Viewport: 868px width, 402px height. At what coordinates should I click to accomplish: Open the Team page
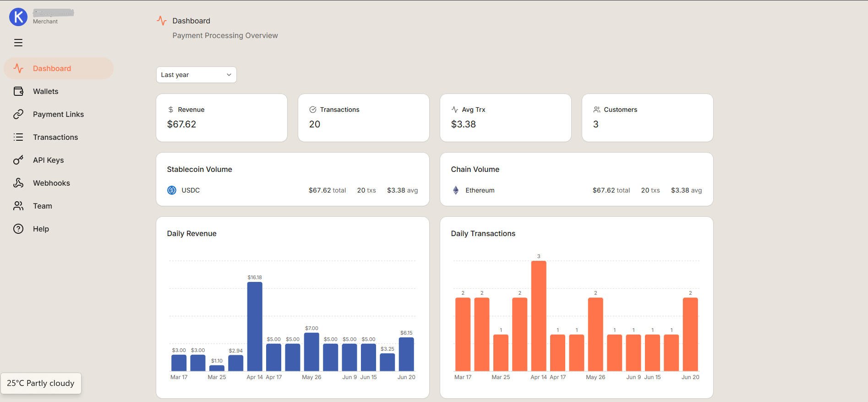click(x=59, y=206)
